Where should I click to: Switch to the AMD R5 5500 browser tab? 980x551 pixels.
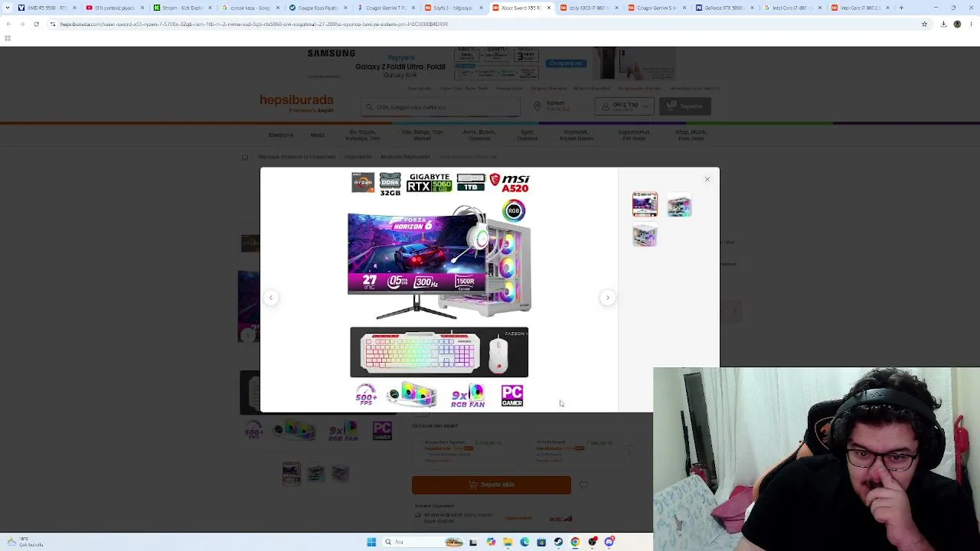(x=46, y=8)
